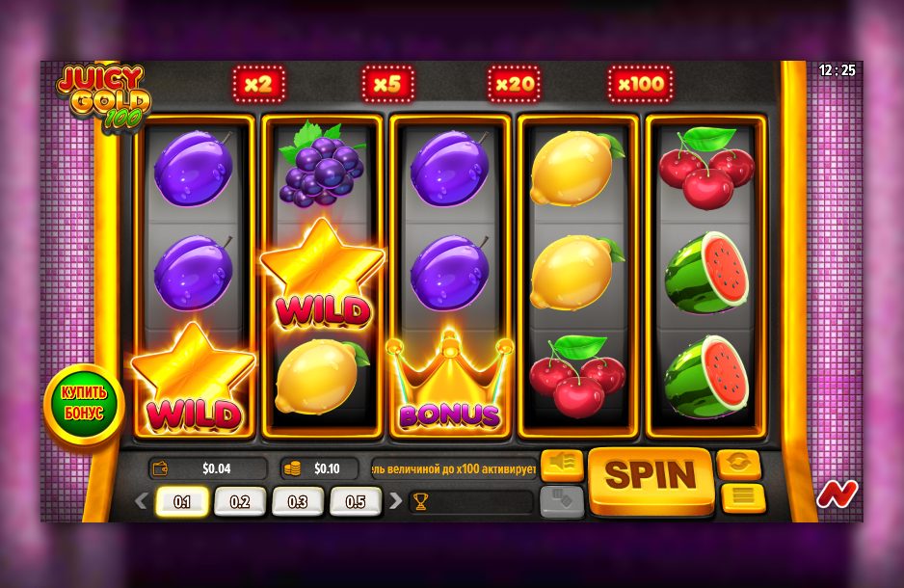Image resolution: width=904 pixels, height=588 pixels.
Task: Choose the 0.5 bet option
Action: point(355,501)
